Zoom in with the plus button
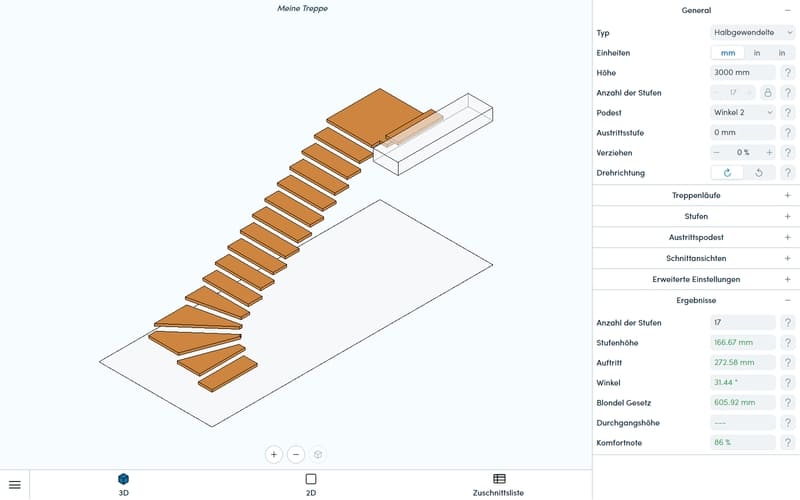 pyautogui.click(x=274, y=454)
